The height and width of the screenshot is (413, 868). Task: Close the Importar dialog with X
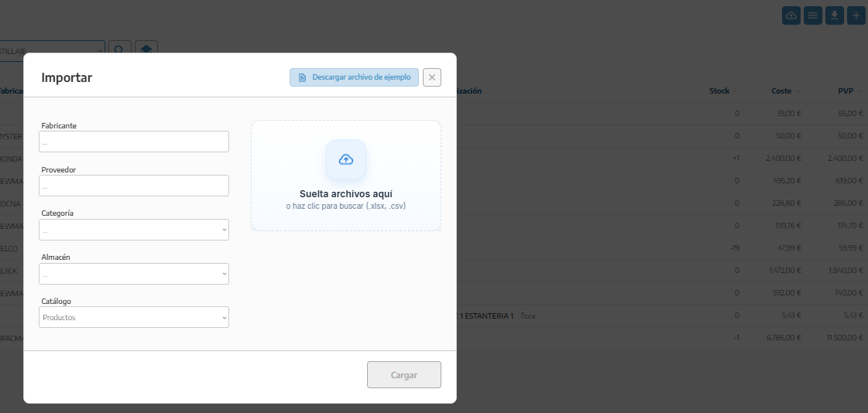click(x=432, y=77)
